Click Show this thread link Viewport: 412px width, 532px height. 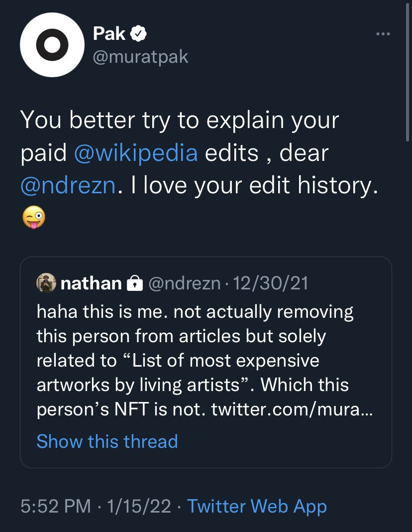click(x=107, y=441)
